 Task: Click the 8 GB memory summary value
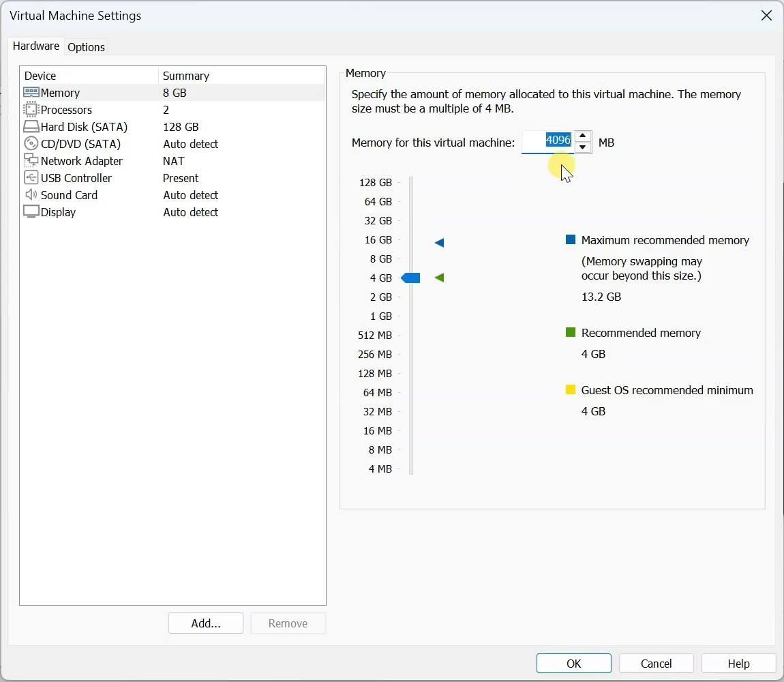point(175,93)
